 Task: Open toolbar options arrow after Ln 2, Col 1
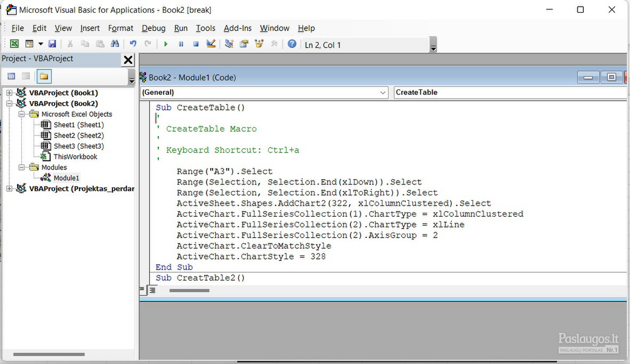tap(434, 45)
